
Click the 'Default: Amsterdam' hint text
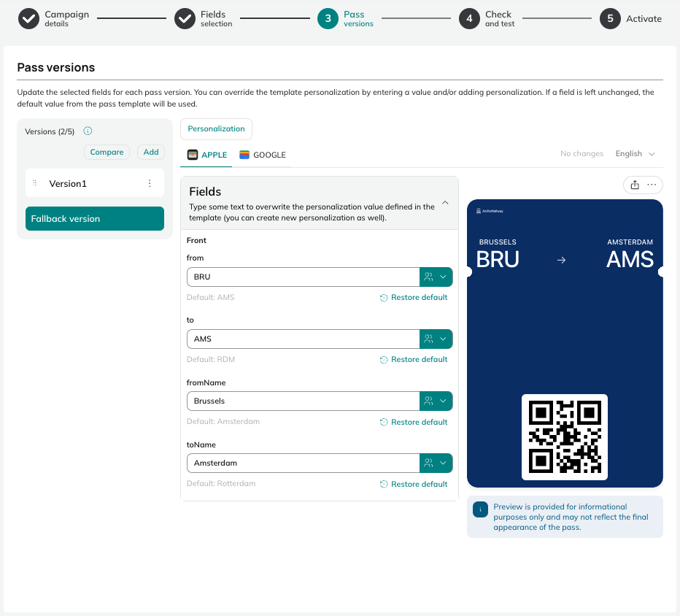pos(223,421)
